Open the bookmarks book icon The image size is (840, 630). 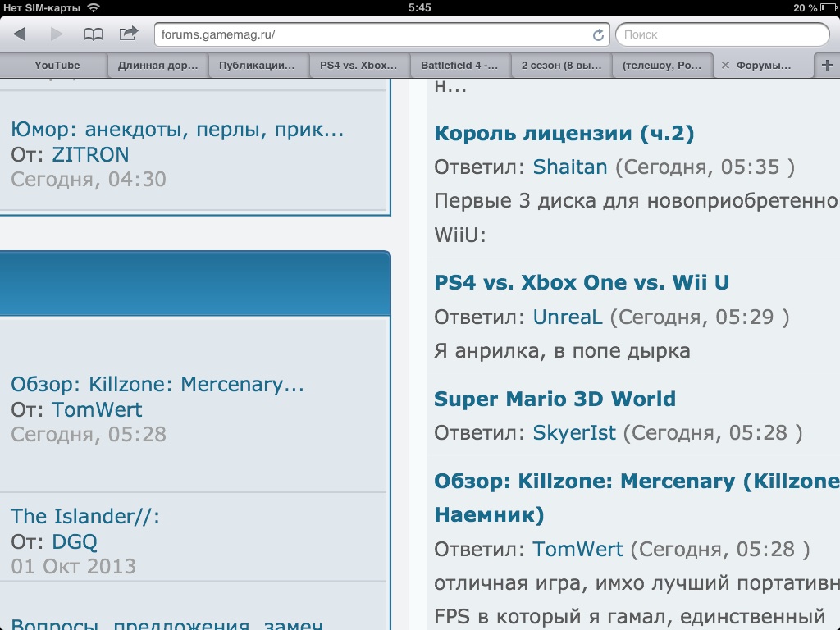[x=94, y=34]
